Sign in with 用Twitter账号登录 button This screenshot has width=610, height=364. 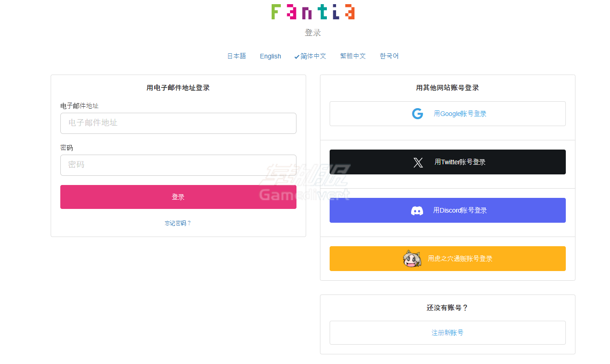pos(447,162)
